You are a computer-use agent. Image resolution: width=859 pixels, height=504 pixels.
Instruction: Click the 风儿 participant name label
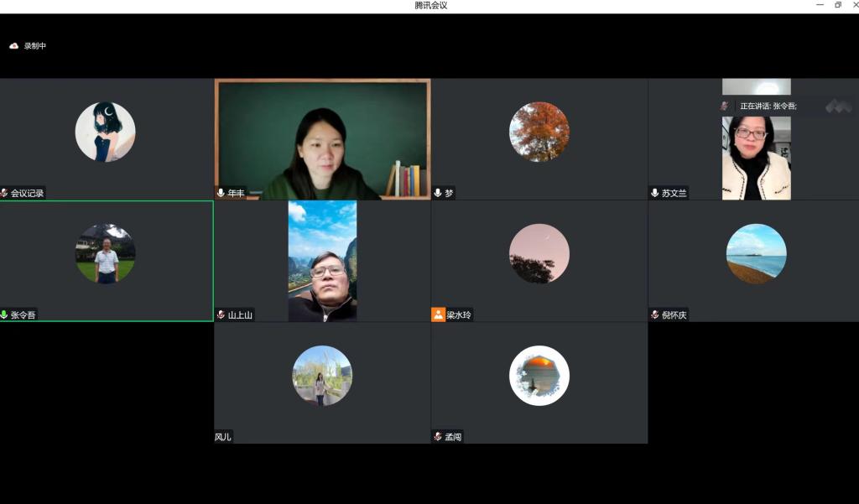(x=223, y=437)
